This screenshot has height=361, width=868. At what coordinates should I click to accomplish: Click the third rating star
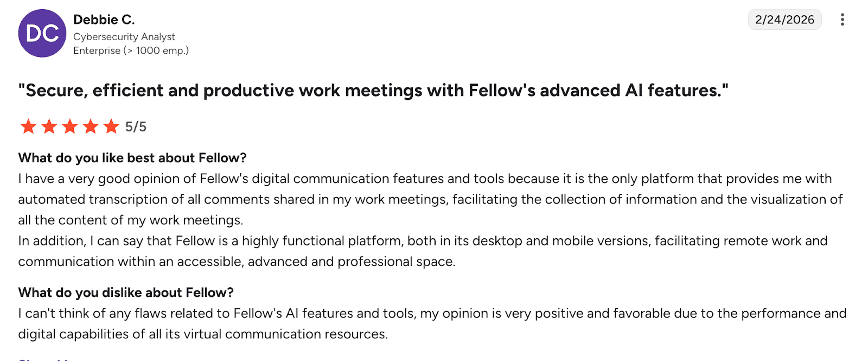[x=70, y=127]
